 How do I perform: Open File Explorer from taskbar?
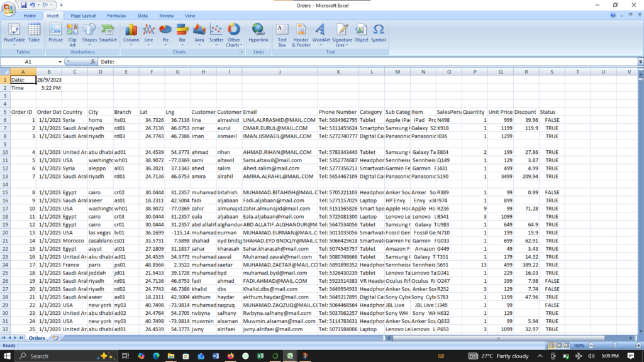[171, 356]
